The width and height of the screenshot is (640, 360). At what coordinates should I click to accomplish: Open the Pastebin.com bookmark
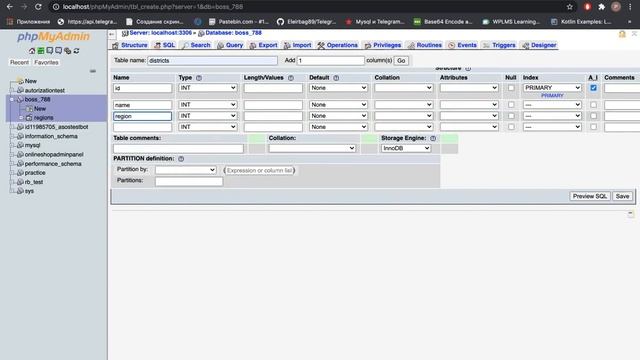click(x=238, y=22)
